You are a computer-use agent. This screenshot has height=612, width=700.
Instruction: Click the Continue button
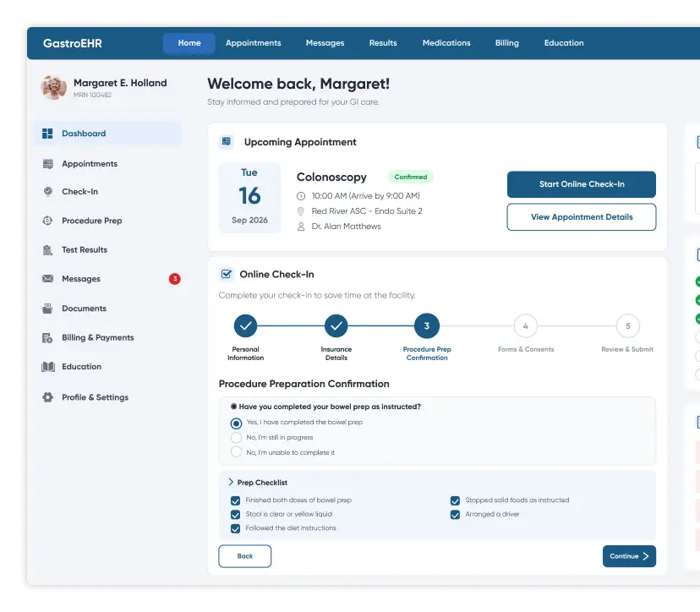[x=629, y=556]
